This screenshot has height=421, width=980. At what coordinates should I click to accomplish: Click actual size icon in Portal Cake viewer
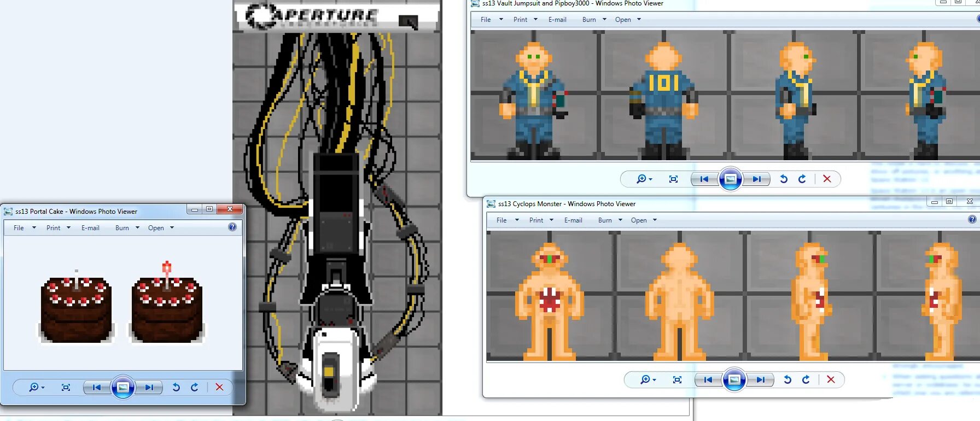pos(66,387)
